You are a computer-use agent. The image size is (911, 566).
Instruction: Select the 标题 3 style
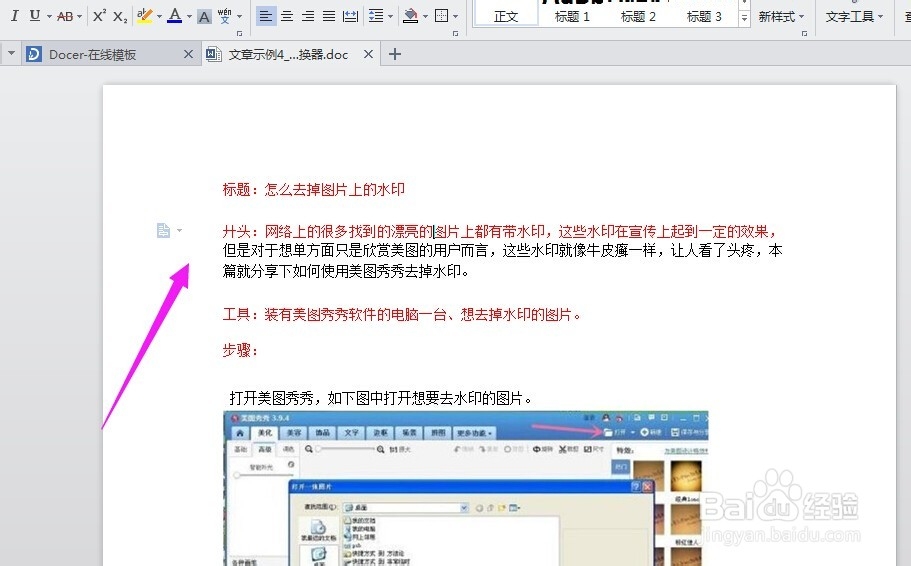[x=704, y=16]
